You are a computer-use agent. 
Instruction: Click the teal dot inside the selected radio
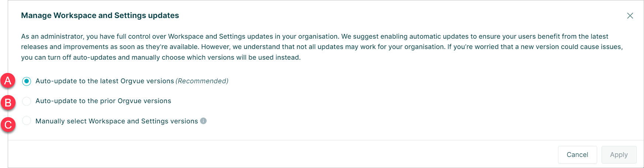tap(27, 81)
